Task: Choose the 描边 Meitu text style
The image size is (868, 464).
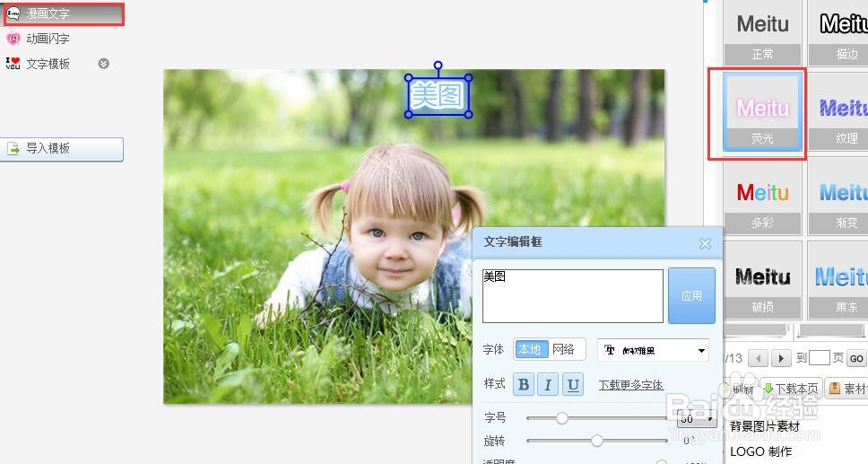Action: 838,32
